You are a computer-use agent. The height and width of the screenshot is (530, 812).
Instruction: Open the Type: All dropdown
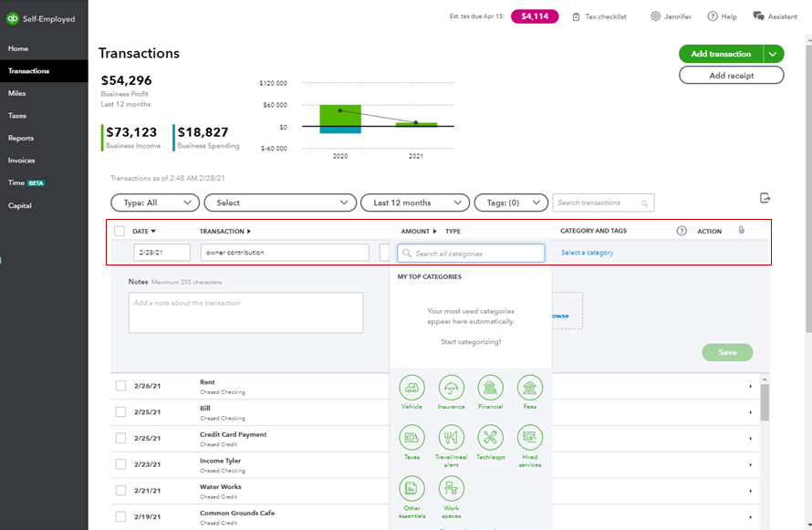[x=155, y=203]
